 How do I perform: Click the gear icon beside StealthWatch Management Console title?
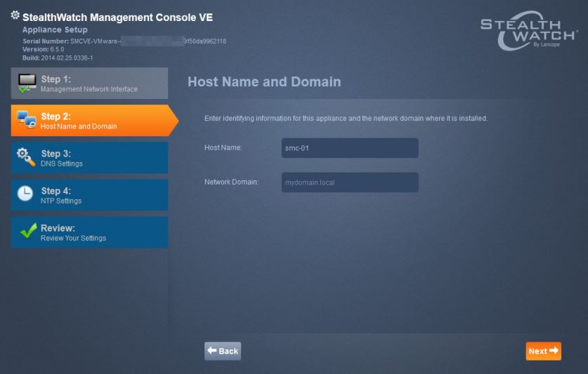coord(15,15)
